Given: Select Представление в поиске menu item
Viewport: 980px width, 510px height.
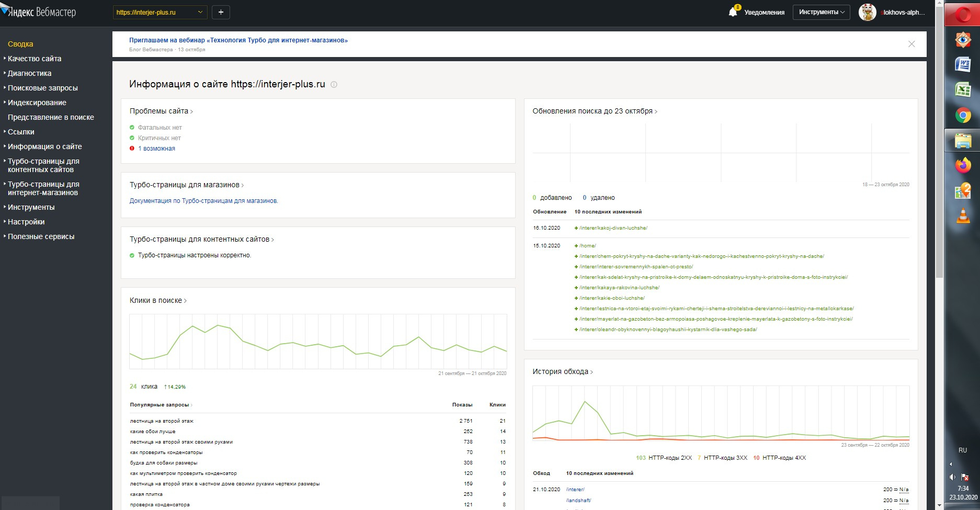Looking at the screenshot, I should pos(51,117).
